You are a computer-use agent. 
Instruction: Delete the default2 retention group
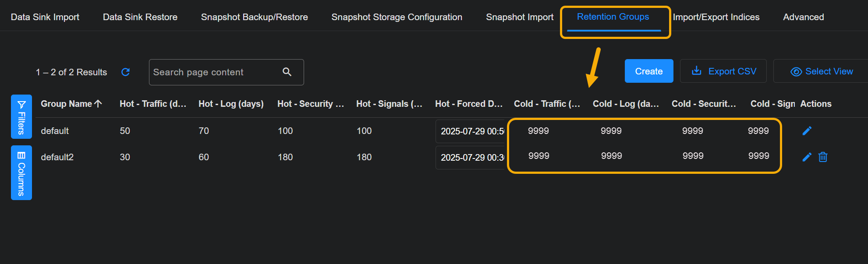coord(823,157)
